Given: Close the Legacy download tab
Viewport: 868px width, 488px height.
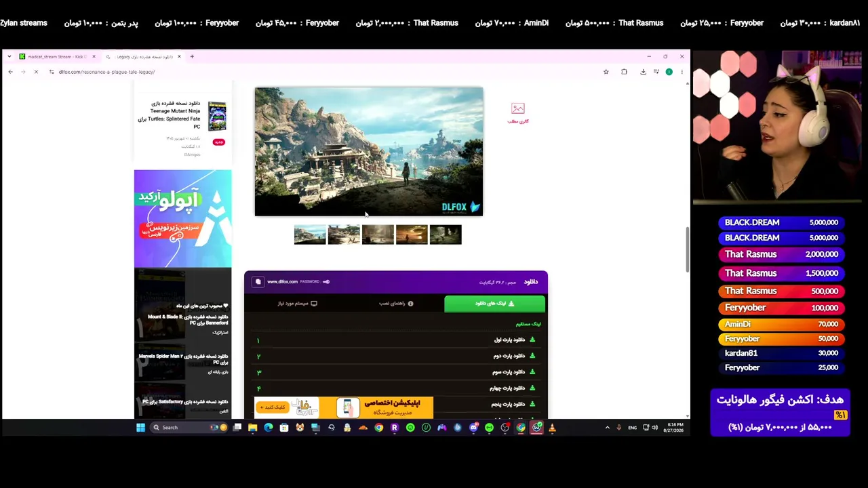Looking at the screenshot, I should click(179, 57).
